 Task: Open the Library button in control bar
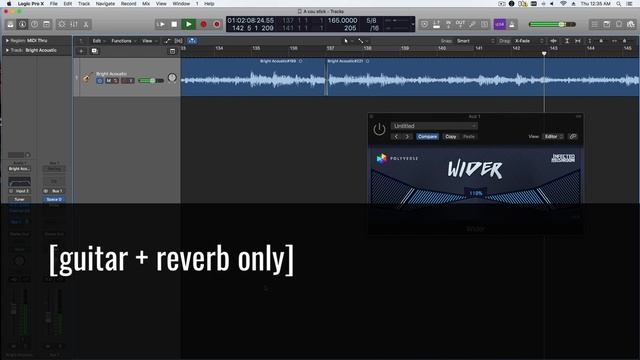(x=10, y=24)
